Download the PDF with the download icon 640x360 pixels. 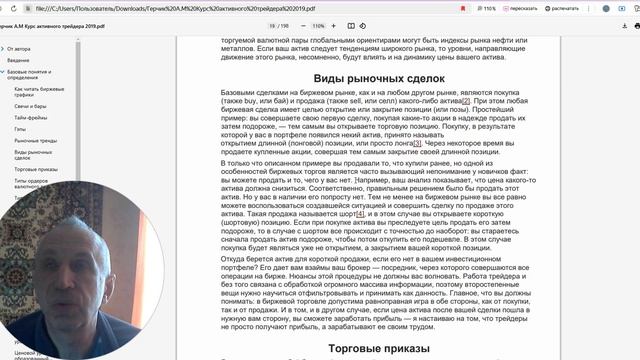pyautogui.click(x=624, y=26)
